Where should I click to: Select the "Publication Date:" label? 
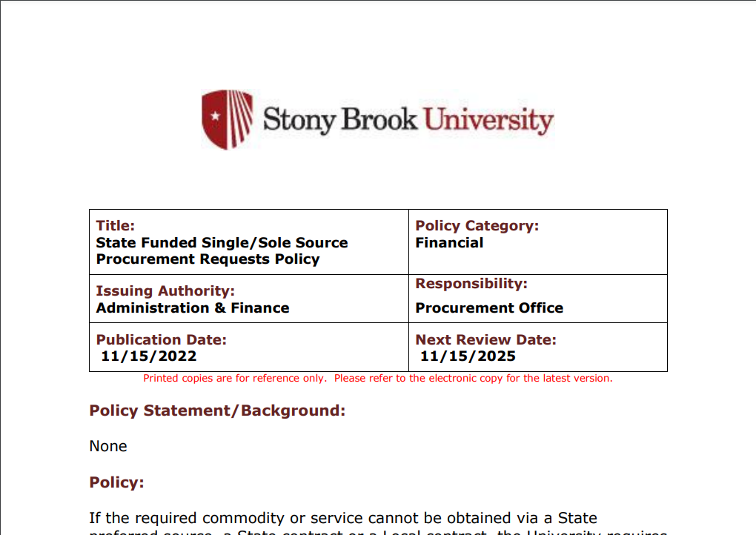[161, 340]
